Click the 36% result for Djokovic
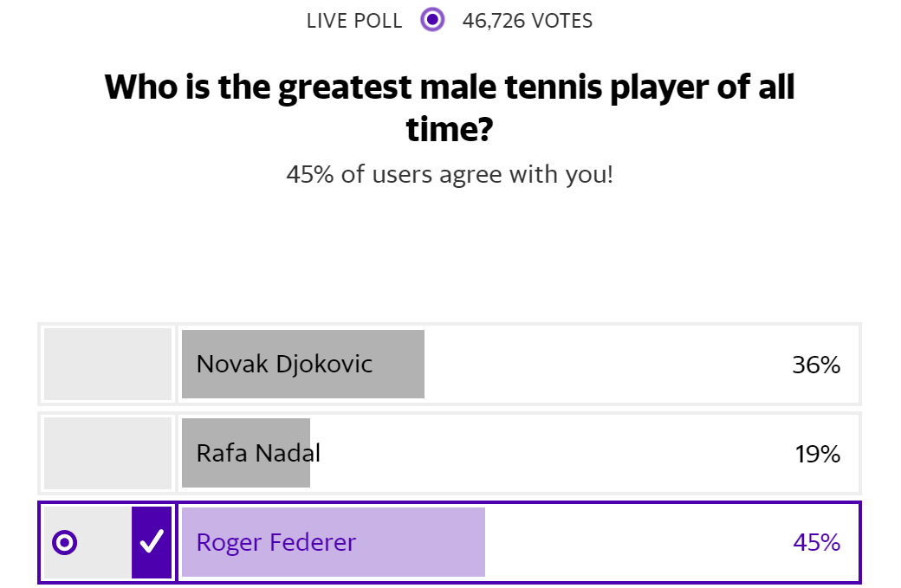Screen dimensions: 901x588 [816, 365]
